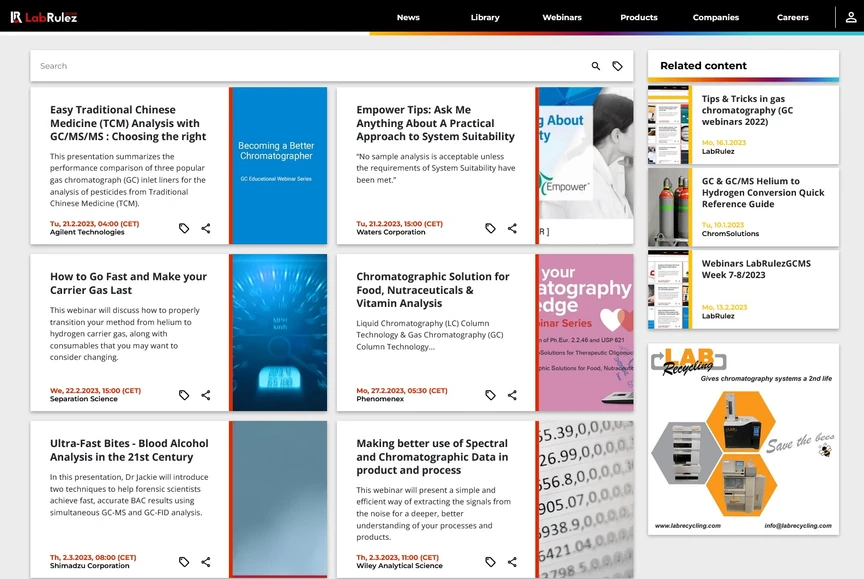
Task: Click the Related content heading
Action: pyautogui.click(x=704, y=66)
